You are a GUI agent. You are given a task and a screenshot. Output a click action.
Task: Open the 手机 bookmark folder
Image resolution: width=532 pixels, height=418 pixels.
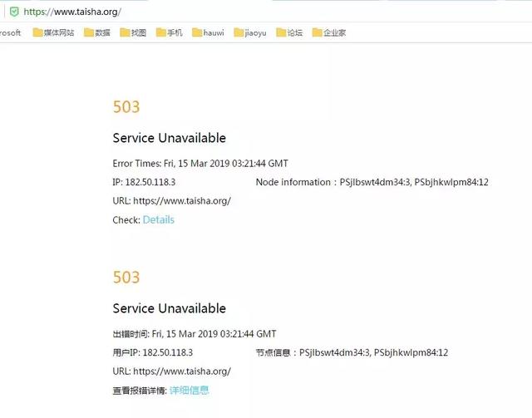pyautogui.click(x=169, y=32)
